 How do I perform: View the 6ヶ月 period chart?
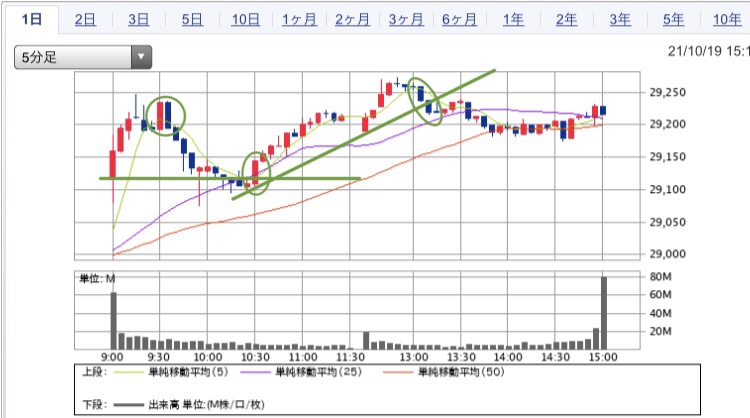click(459, 20)
